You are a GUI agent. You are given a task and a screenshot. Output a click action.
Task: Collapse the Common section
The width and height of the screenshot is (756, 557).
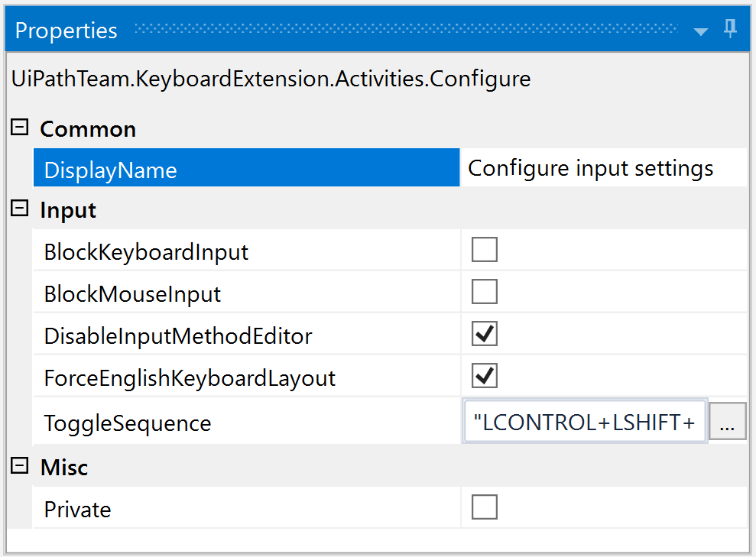click(x=19, y=128)
